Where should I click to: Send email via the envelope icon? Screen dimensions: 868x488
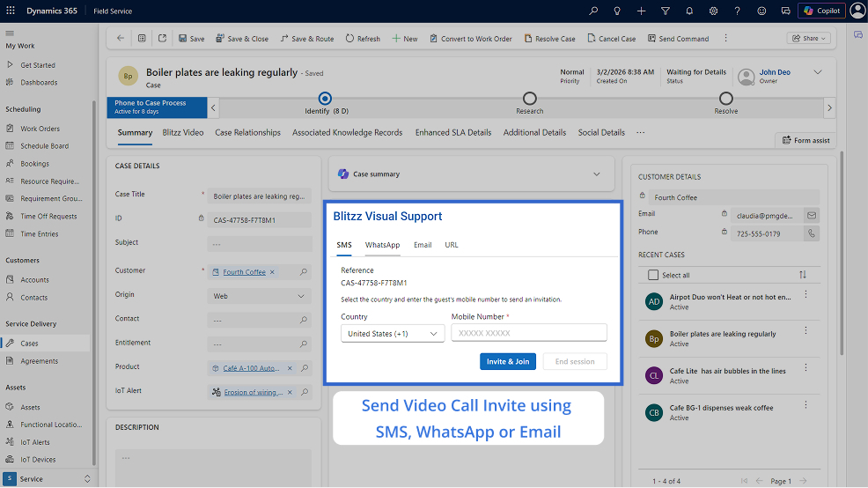coord(812,216)
